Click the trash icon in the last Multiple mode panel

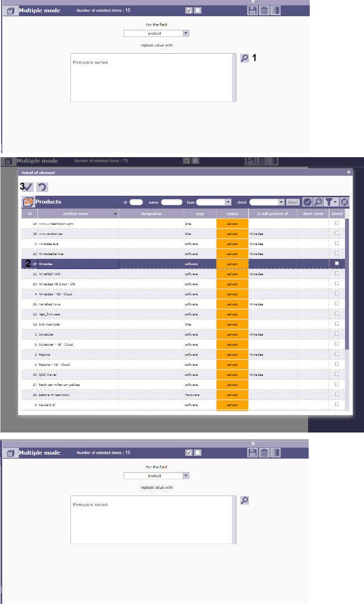pyautogui.click(x=264, y=452)
